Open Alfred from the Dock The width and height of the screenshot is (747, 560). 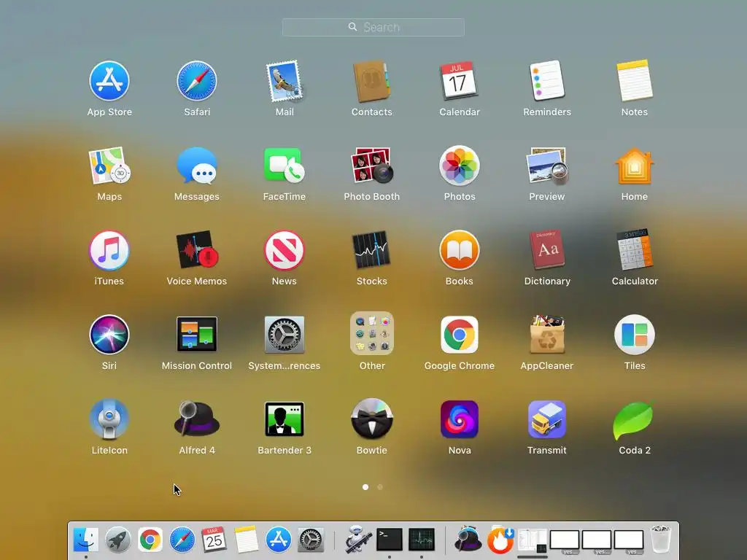pos(468,540)
